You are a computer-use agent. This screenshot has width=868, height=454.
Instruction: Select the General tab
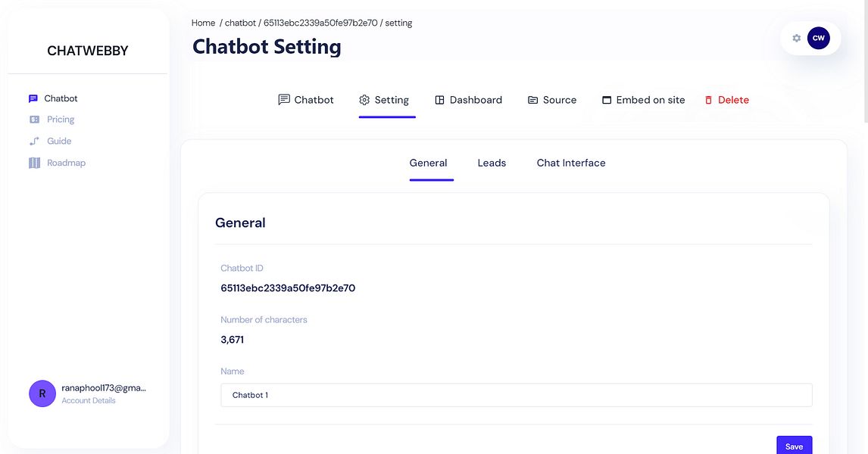coord(429,163)
